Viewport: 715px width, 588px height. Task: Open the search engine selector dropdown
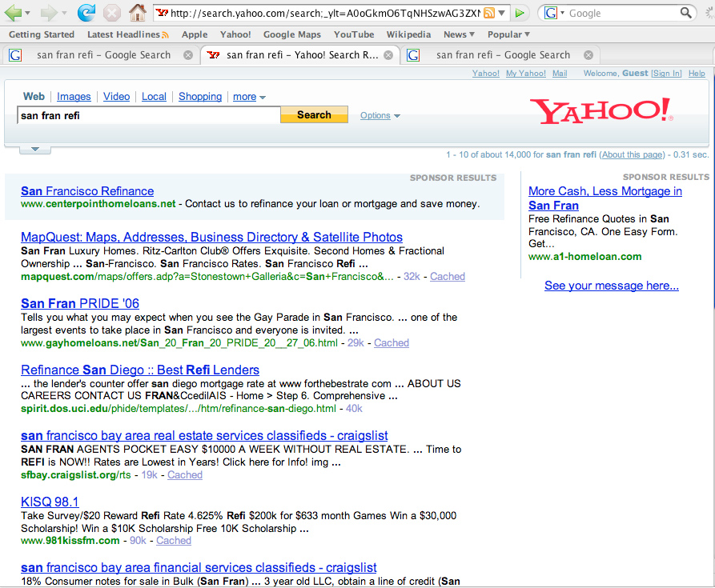click(562, 13)
